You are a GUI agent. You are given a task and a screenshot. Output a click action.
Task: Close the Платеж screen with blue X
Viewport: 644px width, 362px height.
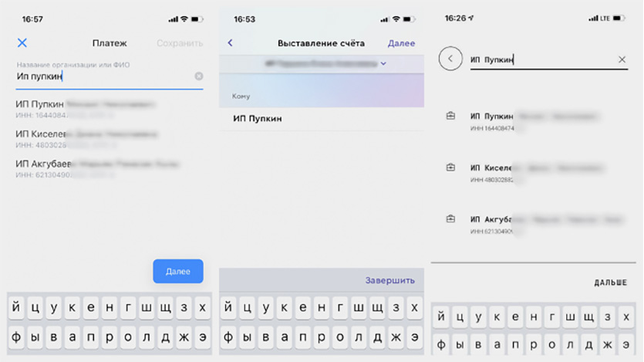click(22, 42)
